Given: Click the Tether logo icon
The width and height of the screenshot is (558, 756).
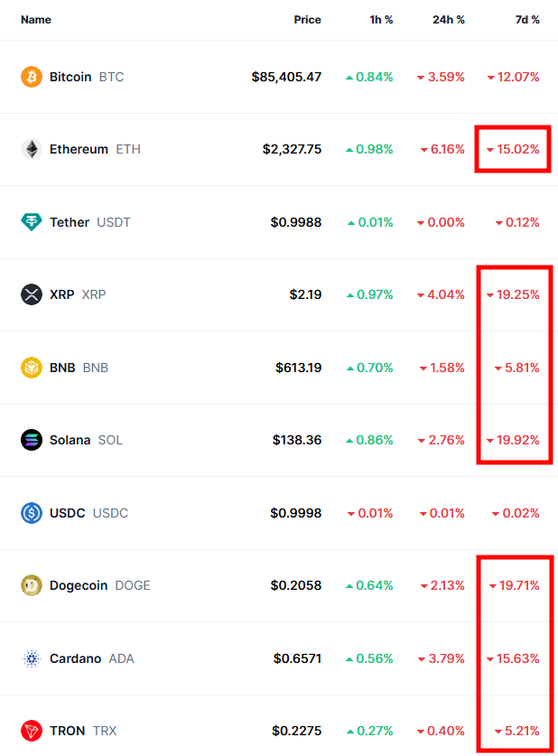Looking at the screenshot, I should [x=32, y=222].
